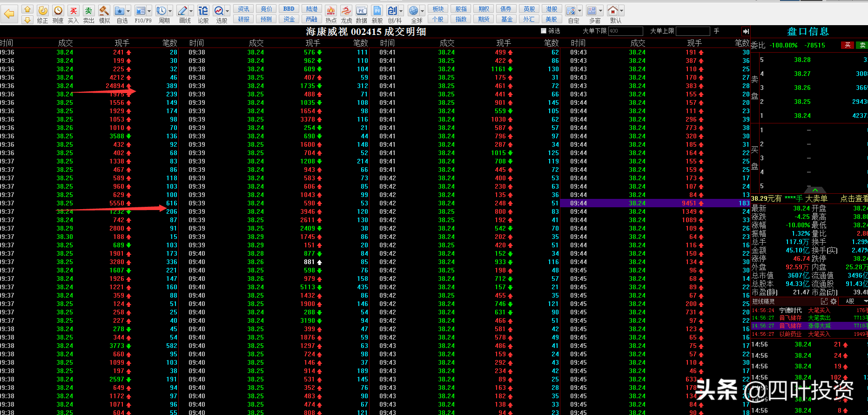Open the 论股 stock forum icon
The width and height of the screenshot is (868, 415).
pos(203,14)
